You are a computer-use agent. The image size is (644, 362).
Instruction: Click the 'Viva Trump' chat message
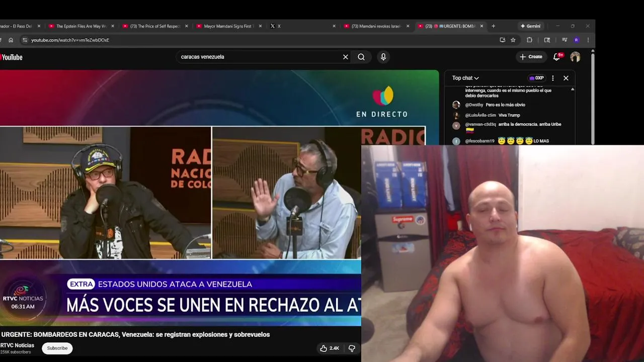coord(509,115)
